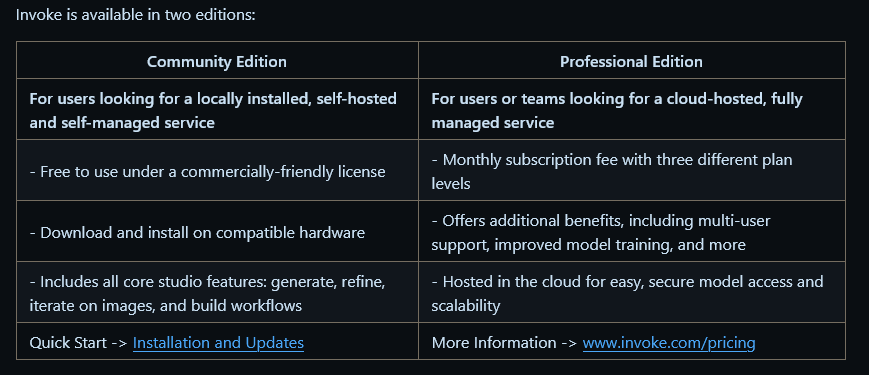Click the 'More Information ->' label text

coord(505,343)
